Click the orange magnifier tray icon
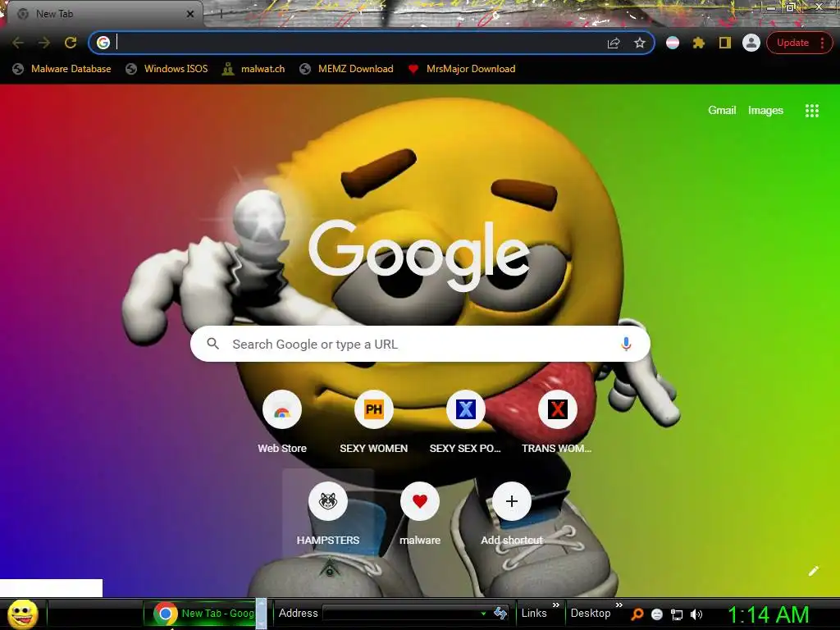 (x=637, y=614)
